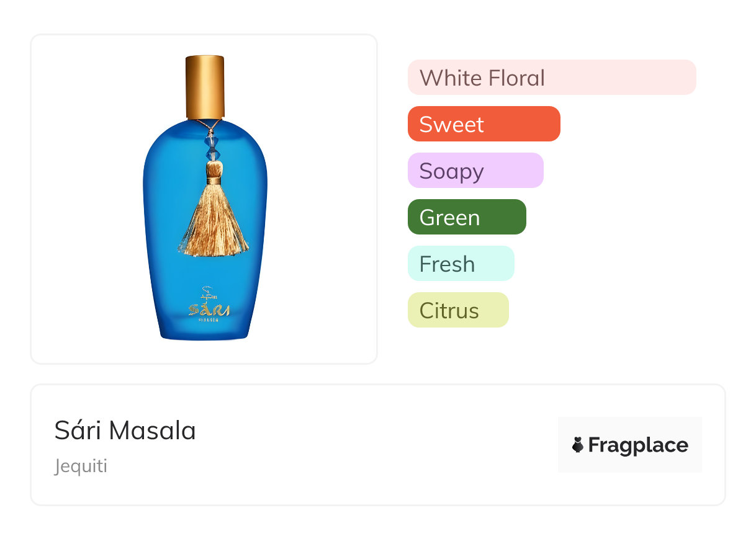Click the Fragplace perfume bottle logo icon

pyautogui.click(x=578, y=445)
